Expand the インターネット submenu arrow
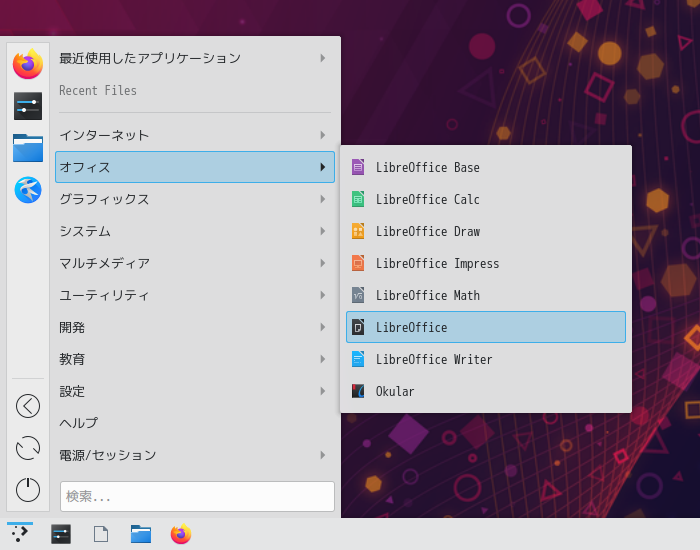 (323, 135)
